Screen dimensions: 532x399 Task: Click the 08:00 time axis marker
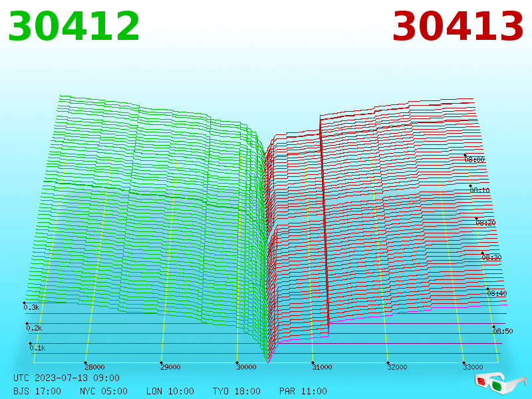[x=475, y=160]
